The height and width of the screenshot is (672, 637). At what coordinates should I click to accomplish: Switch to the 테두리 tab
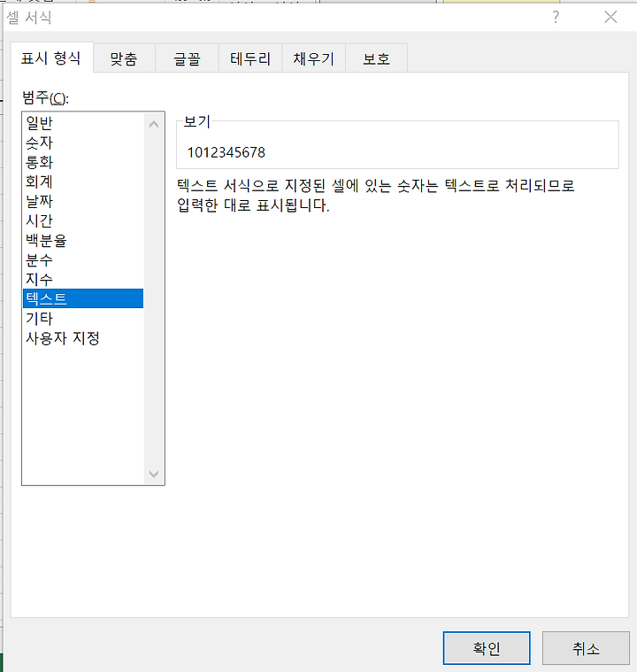tap(250, 58)
